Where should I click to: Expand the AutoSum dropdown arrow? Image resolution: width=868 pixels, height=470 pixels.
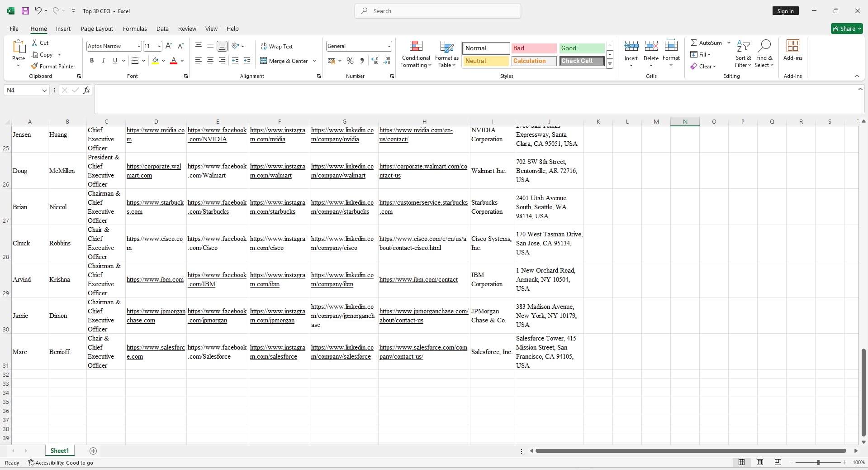(x=729, y=43)
